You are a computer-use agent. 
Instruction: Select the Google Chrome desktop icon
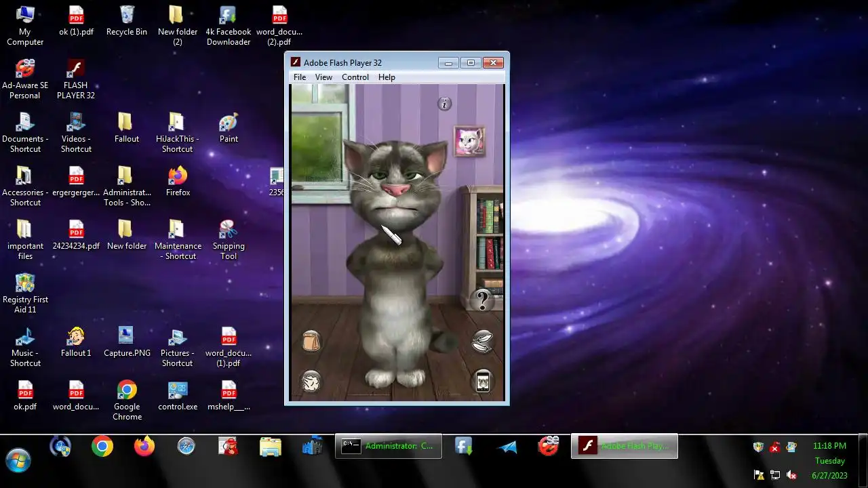pos(127,401)
